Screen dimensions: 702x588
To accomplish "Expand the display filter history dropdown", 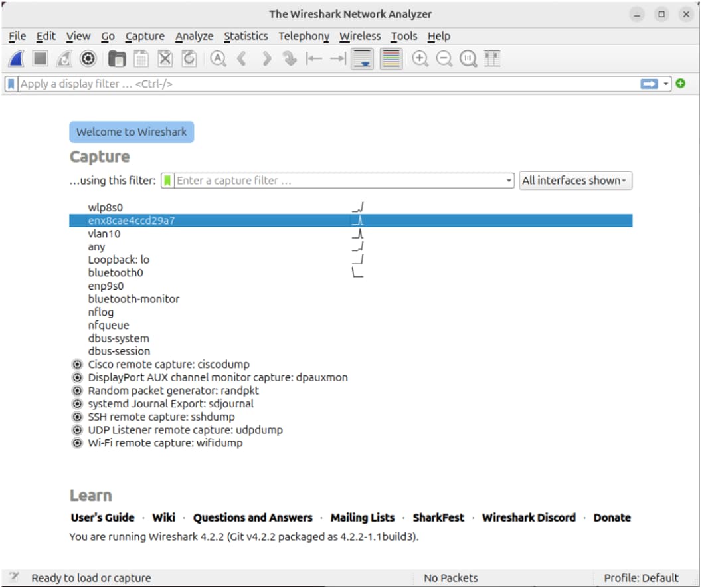I will [666, 84].
